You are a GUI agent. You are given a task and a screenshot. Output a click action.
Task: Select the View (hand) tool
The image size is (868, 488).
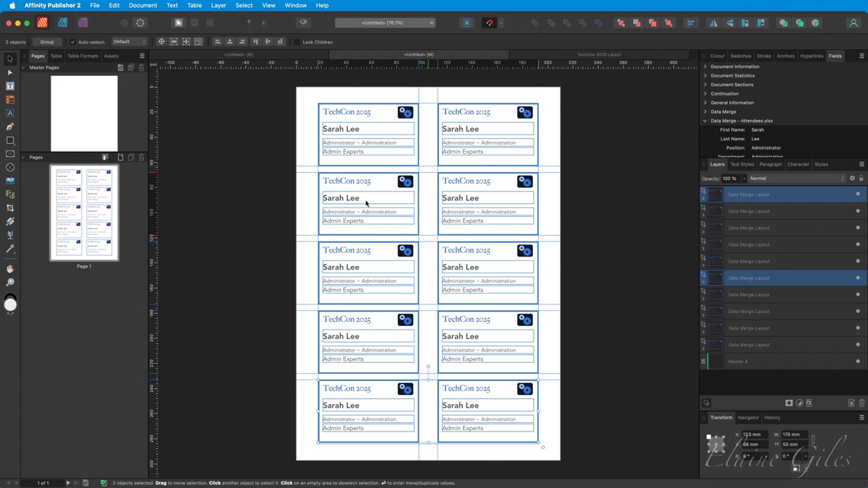click(10, 269)
